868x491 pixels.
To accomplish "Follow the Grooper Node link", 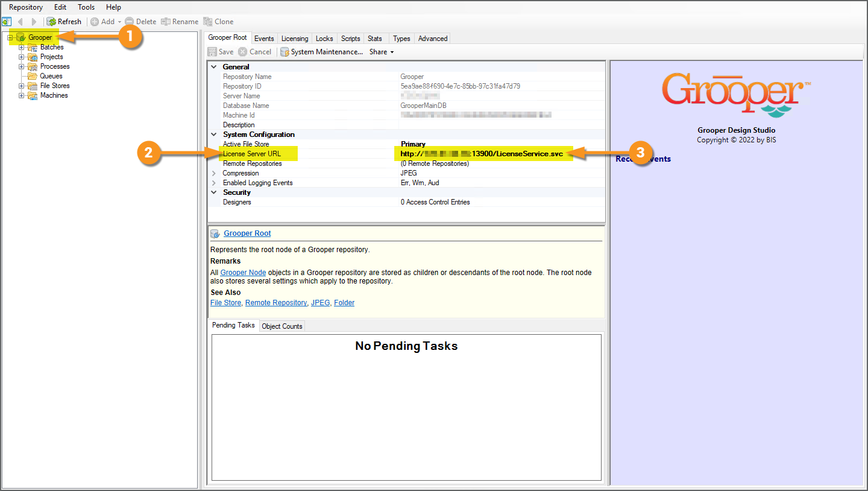I will click(243, 273).
